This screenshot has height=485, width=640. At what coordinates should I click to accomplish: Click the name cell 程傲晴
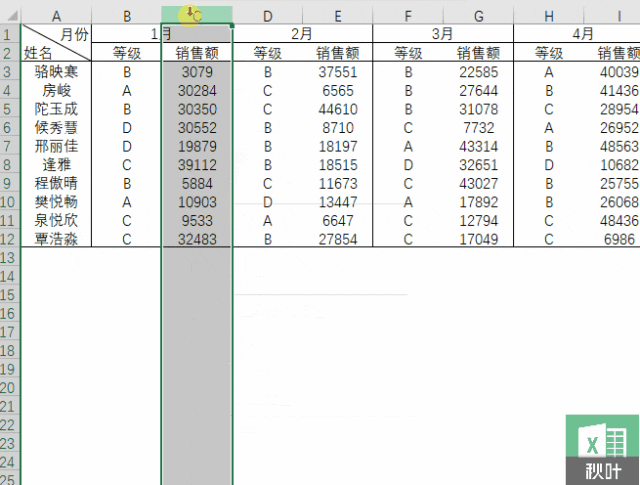(56, 183)
